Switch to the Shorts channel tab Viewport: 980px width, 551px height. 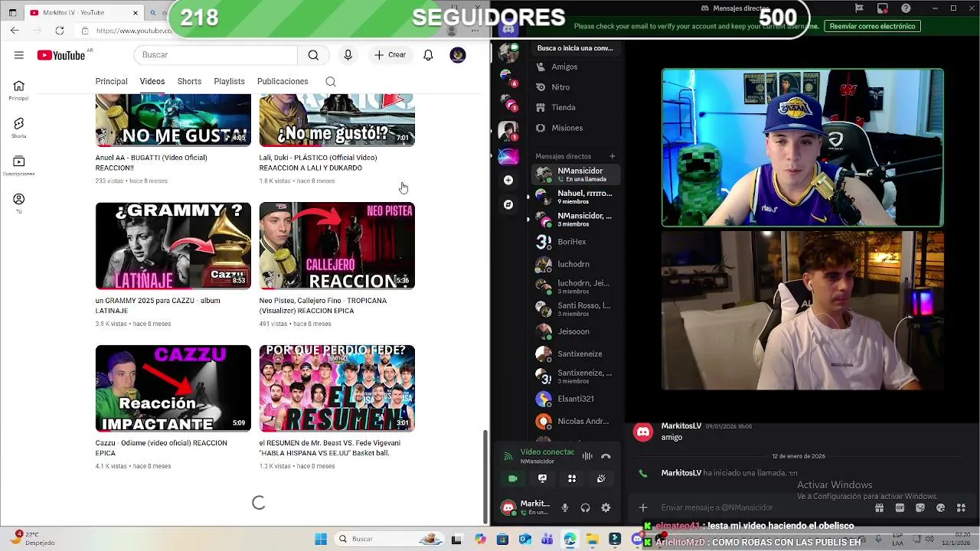[189, 81]
